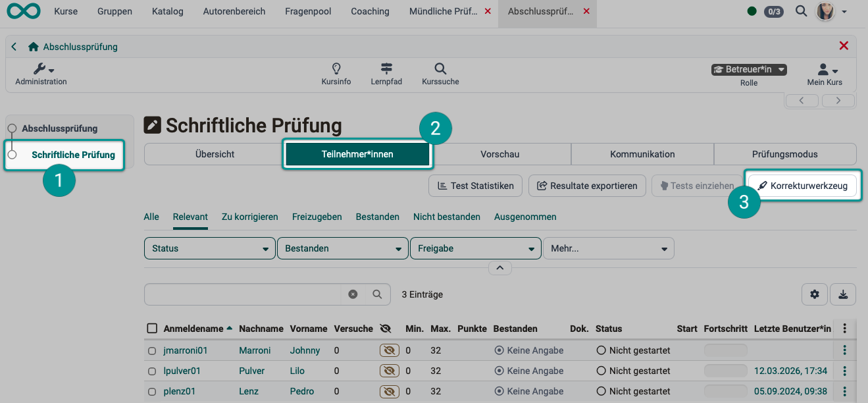Click the OpenOlat infinity logo
This screenshot has width=868, height=403.
click(24, 11)
